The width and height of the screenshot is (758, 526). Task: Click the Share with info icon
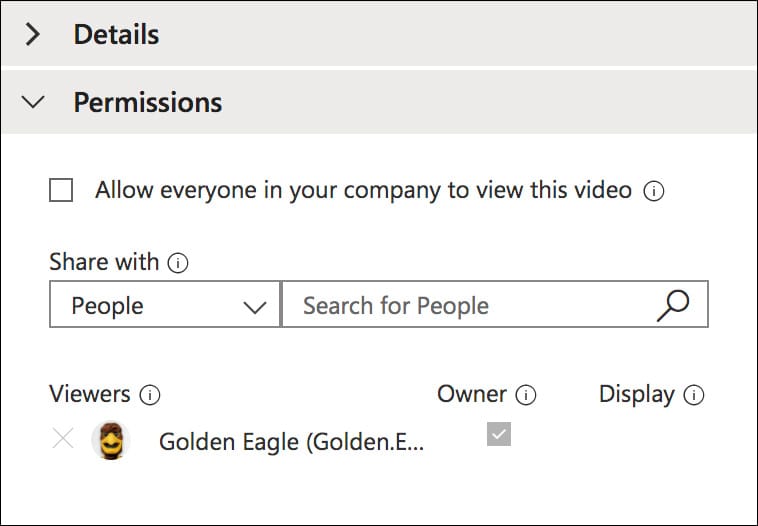coord(178,263)
